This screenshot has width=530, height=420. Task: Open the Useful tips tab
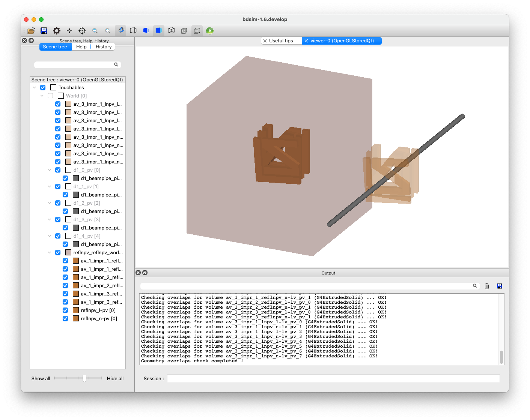281,41
